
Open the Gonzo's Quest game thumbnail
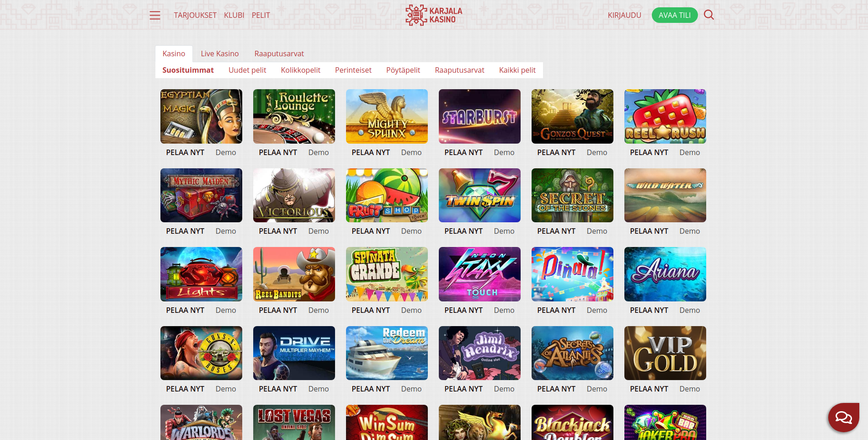click(x=572, y=116)
